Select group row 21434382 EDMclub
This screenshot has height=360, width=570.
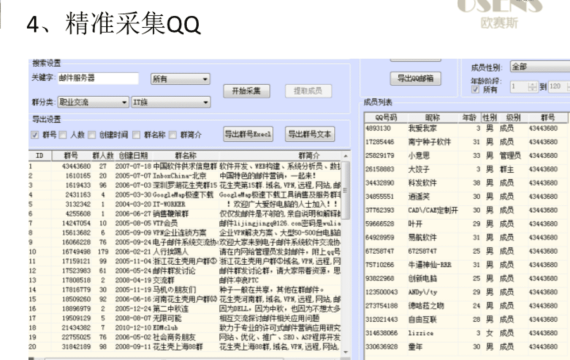coord(185,328)
